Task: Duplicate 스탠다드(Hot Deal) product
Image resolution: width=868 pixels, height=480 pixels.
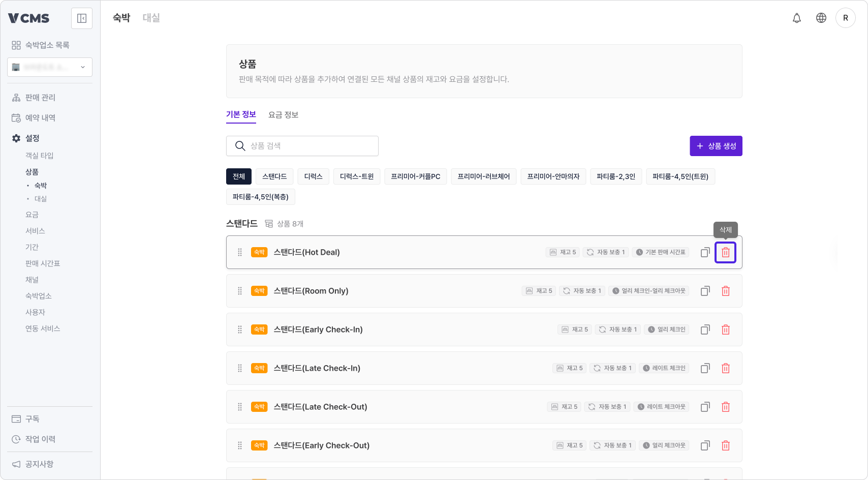Action: click(x=705, y=252)
